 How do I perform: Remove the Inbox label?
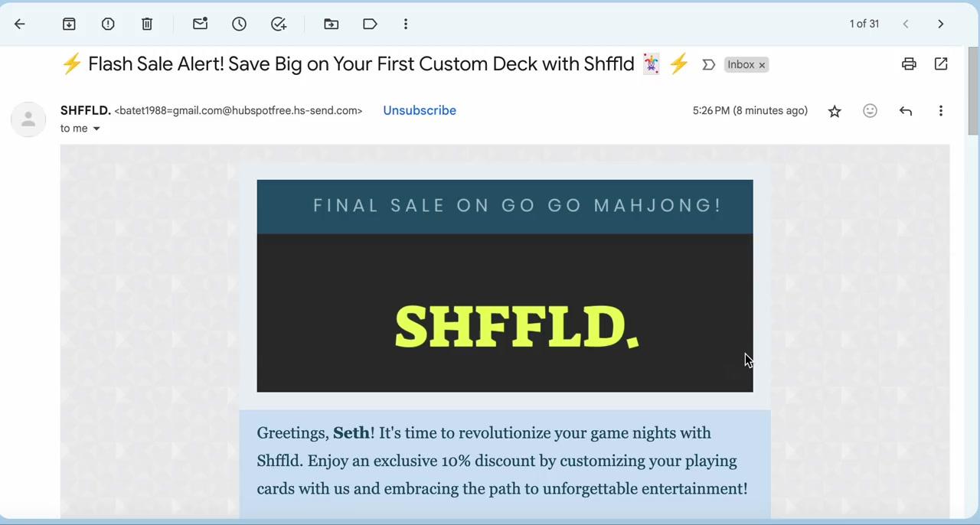(762, 66)
